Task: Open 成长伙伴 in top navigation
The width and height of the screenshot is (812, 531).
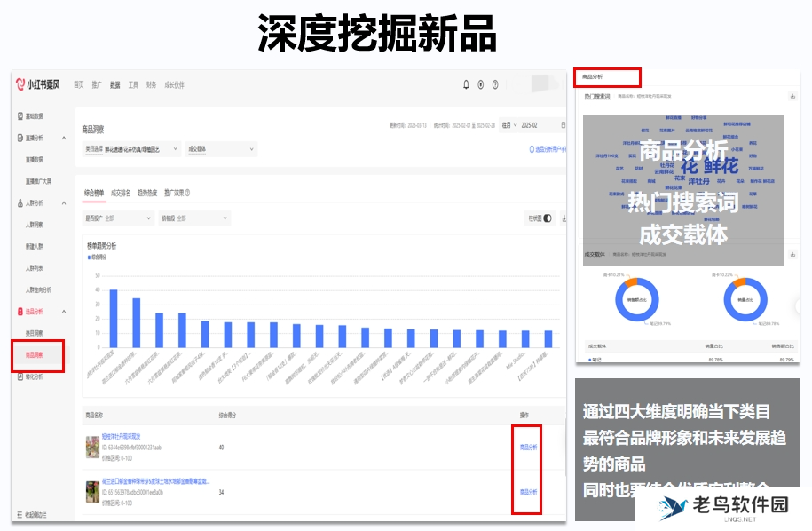Action: point(174,84)
